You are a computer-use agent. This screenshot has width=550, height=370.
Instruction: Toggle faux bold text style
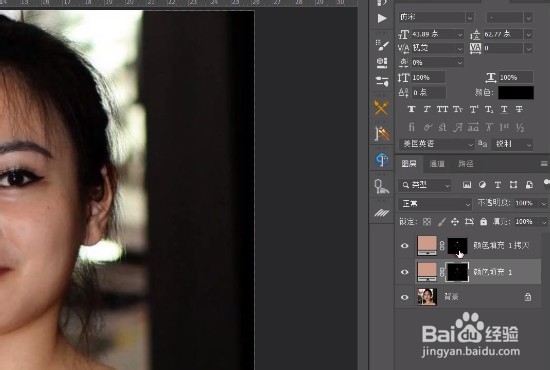click(411, 109)
